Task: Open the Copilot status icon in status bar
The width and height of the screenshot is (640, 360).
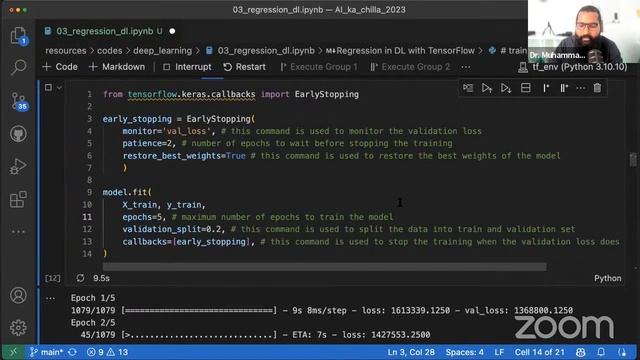Action: pyautogui.click(x=580, y=352)
